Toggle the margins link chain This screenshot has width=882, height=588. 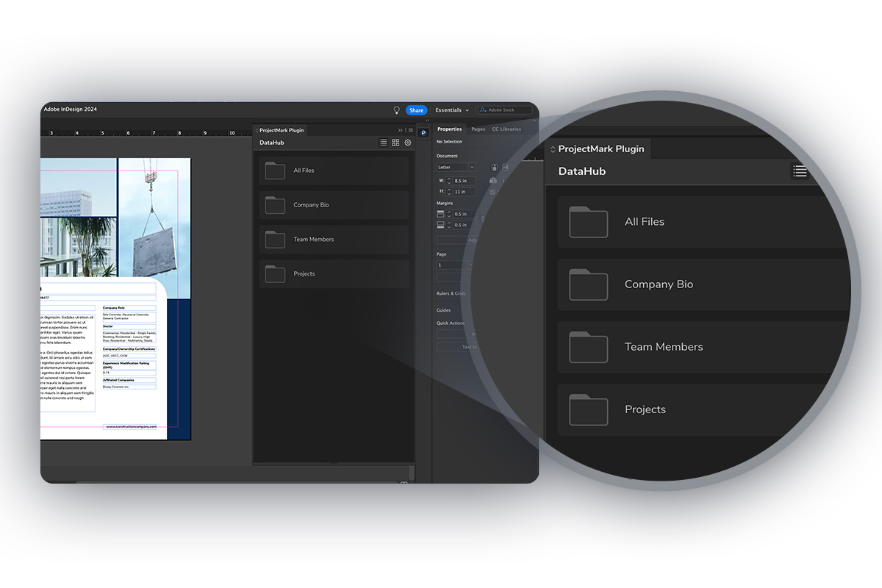(x=483, y=218)
